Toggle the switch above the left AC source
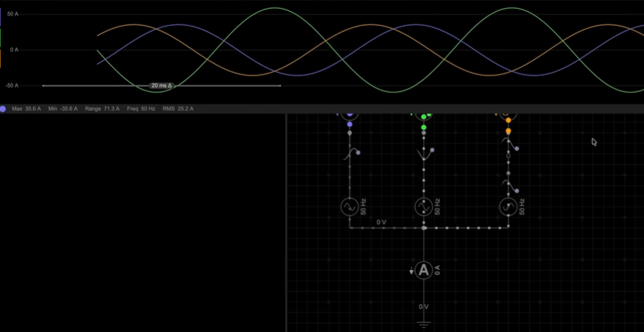This screenshot has height=332, width=644. tap(351, 154)
